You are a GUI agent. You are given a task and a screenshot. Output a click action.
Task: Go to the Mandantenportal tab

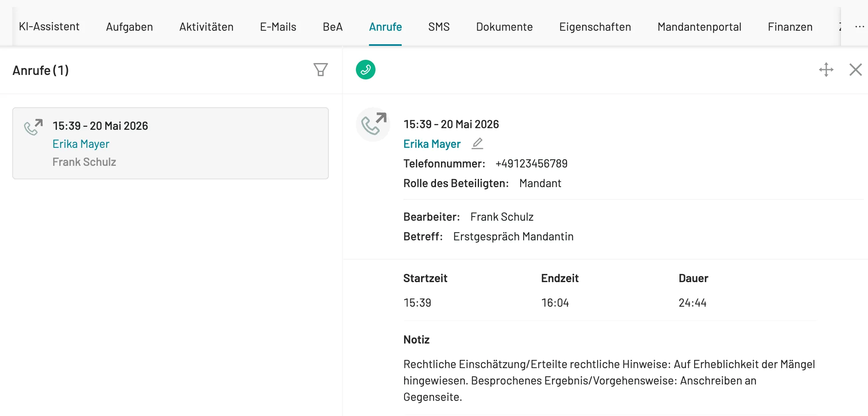(699, 27)
